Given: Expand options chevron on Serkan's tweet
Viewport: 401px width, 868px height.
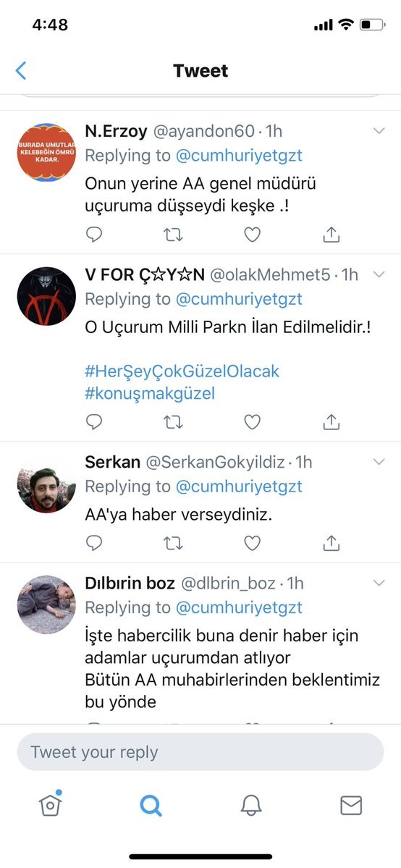Looking at the screenshot, I should 379,462.
